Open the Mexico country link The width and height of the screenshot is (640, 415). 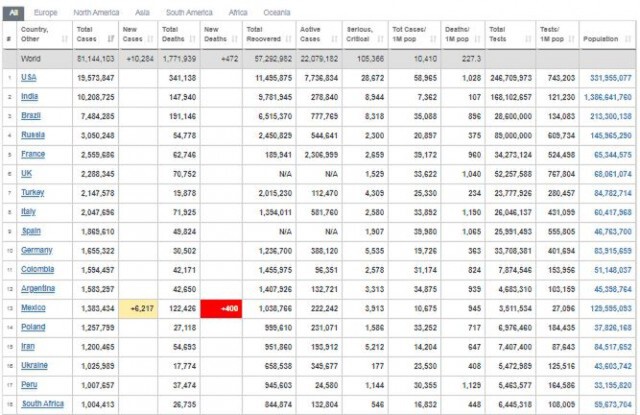pyautogui.click(x=33, y=308)
